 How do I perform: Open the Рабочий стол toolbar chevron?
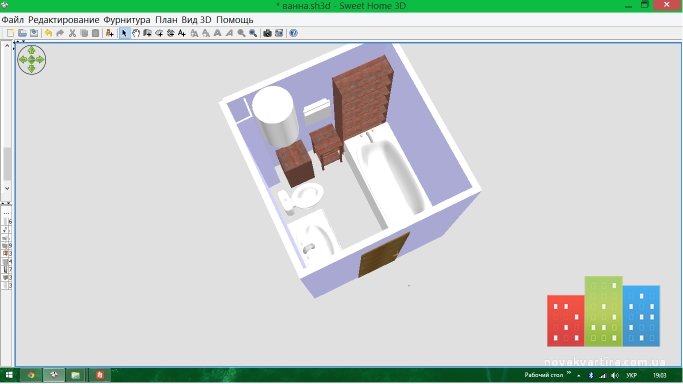(569, 373)
